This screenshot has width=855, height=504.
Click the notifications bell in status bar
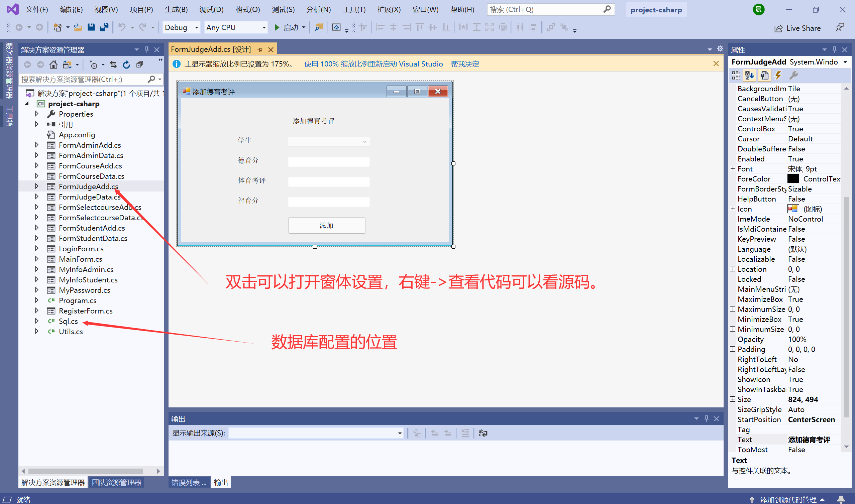[841, 499]
